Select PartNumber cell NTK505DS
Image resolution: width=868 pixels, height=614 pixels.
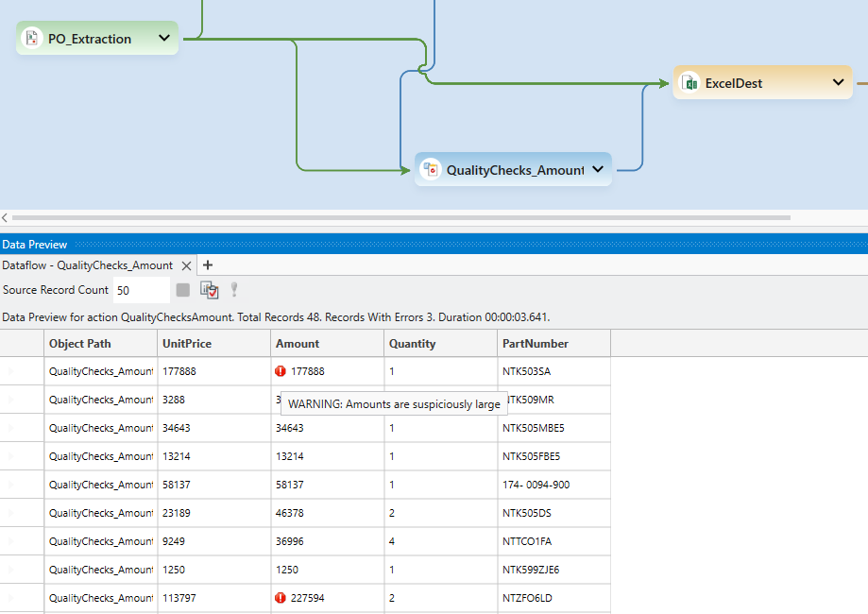pyautogui.click(x=554, y=513)
